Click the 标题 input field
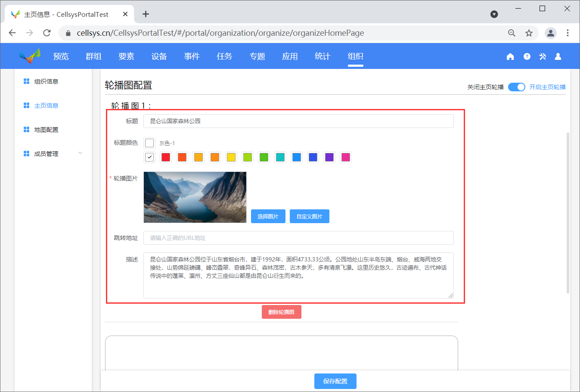 298,121
